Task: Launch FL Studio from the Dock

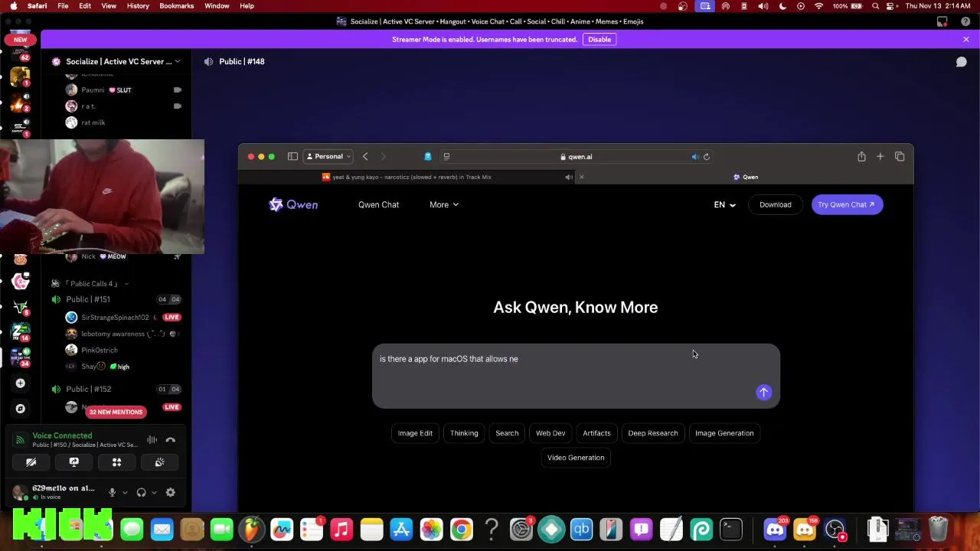Action: [x=252, y=529]
